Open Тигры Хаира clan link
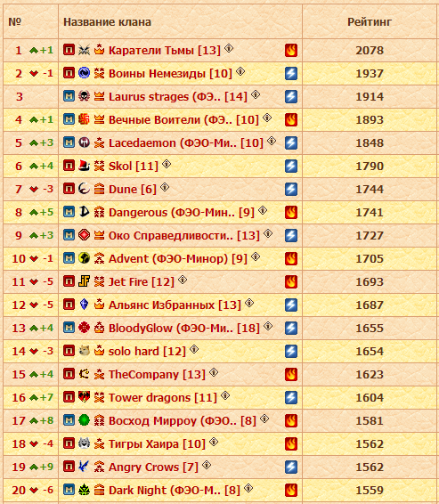The height and width of the screenshot is (504, 439). 157,443
